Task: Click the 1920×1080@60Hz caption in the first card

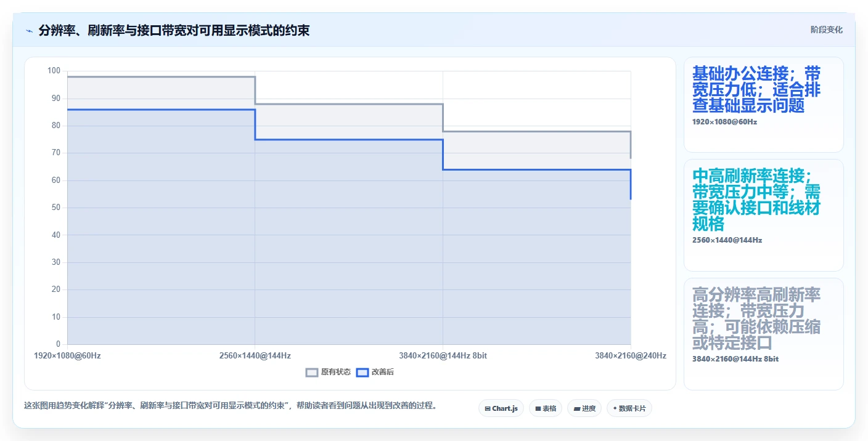Action: [724, 122]
